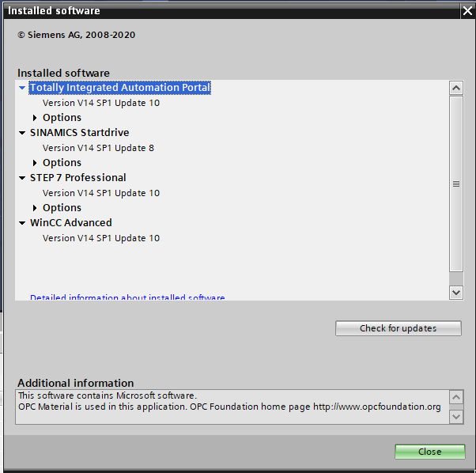Click the green Close button
Viewport: 476px width, 473px height.
[430, 452]
